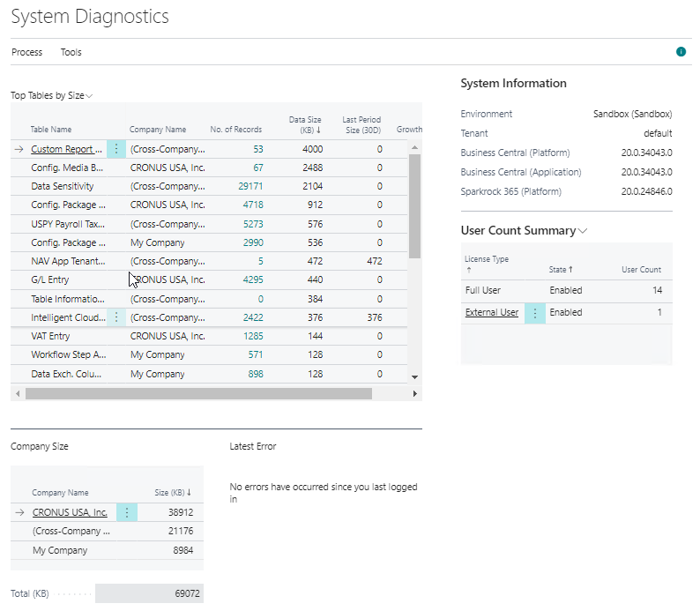
Task: Open record count 29171 for Data Sensitivity
Action: point(250,186)
